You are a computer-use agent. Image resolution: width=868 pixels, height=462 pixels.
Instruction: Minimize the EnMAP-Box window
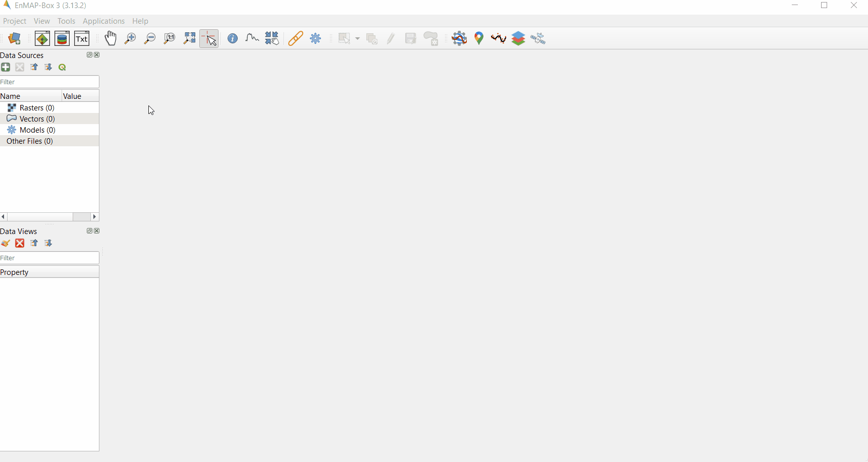tap(795, 6)
